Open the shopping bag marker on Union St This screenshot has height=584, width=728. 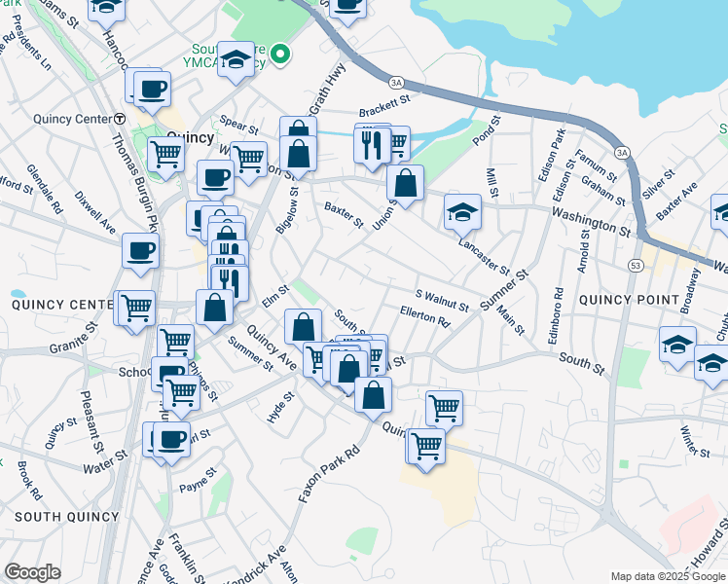(x=405, y=181)
